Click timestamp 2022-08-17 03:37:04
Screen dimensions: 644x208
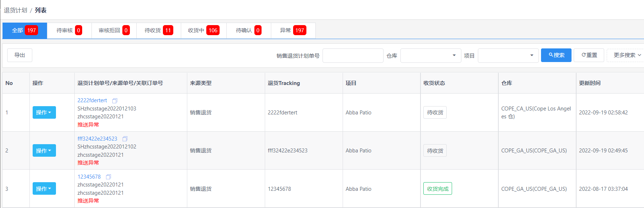coord(603,189)
